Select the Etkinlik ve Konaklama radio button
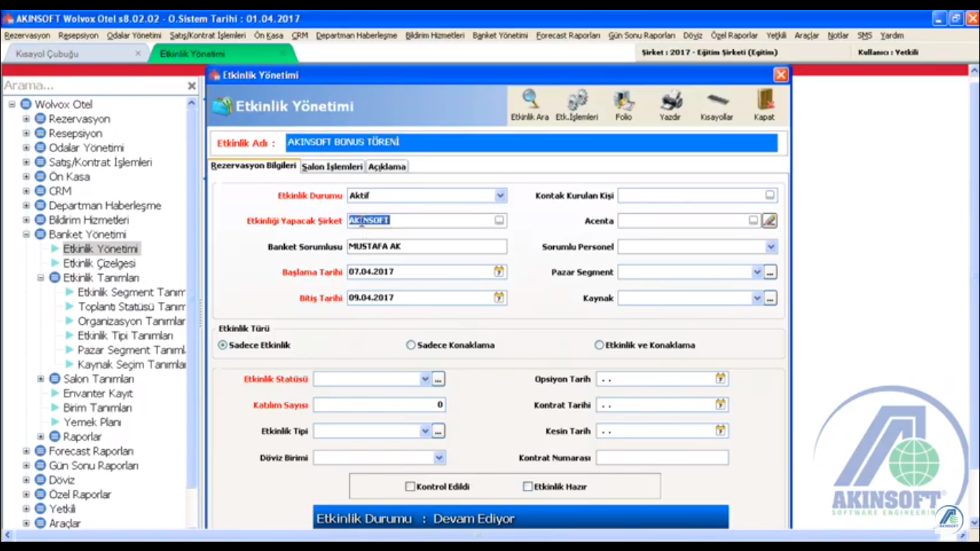980x551 pixels. pos(599,345)
